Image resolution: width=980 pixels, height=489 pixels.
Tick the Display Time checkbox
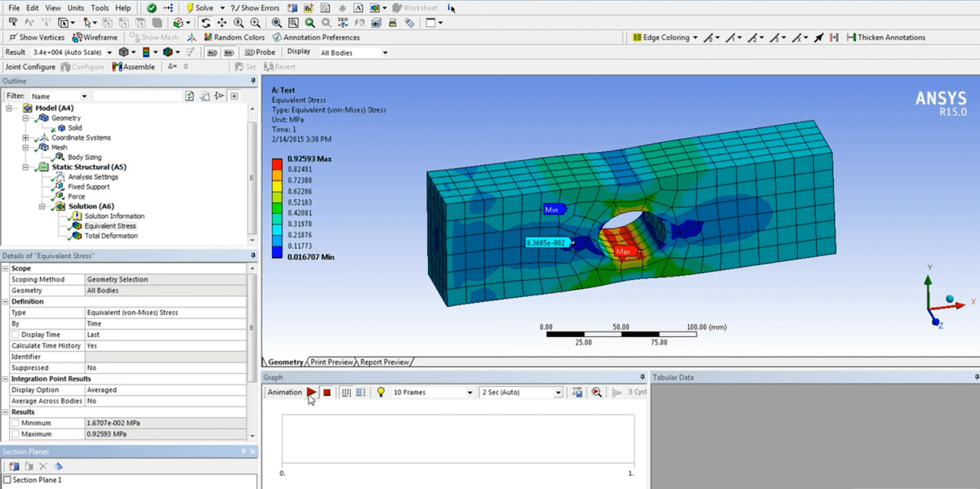[16, 335]
